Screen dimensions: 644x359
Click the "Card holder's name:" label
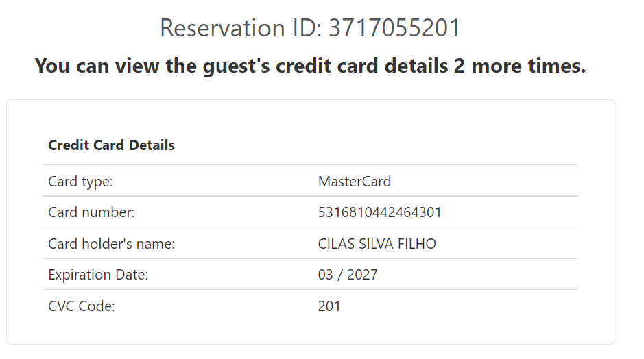click(x=111, y=244)
